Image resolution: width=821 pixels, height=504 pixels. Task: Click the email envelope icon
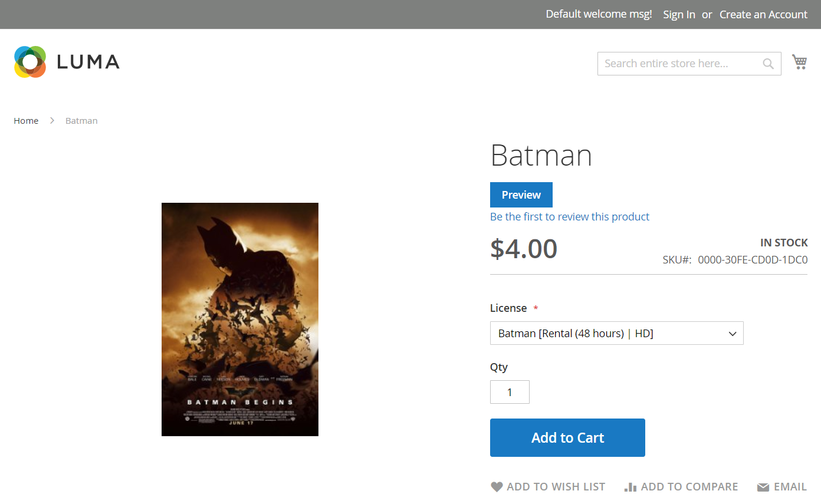[x=763, y=487]
